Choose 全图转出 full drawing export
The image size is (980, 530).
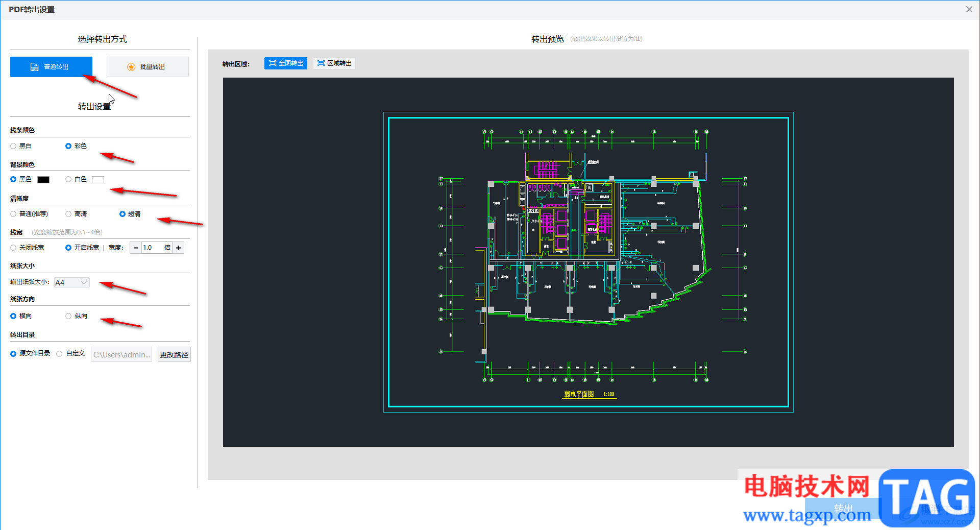(x=286, y=63)
